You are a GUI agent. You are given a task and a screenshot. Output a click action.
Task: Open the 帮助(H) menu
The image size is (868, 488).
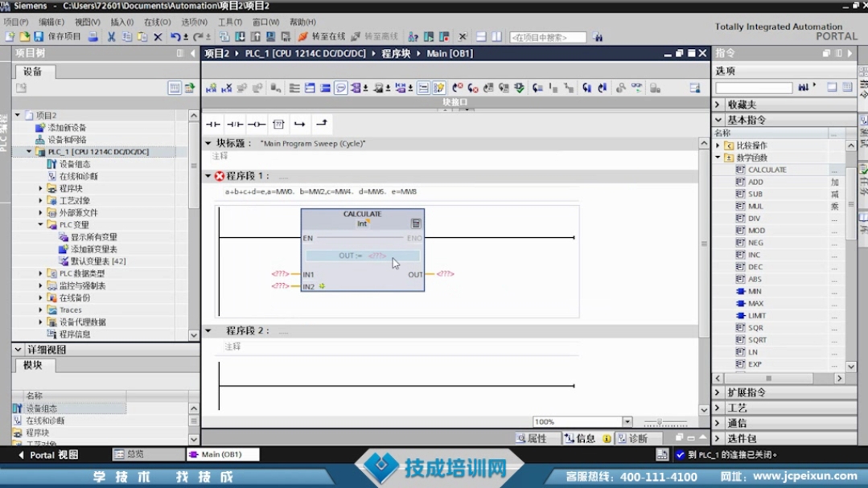(302, 23)
